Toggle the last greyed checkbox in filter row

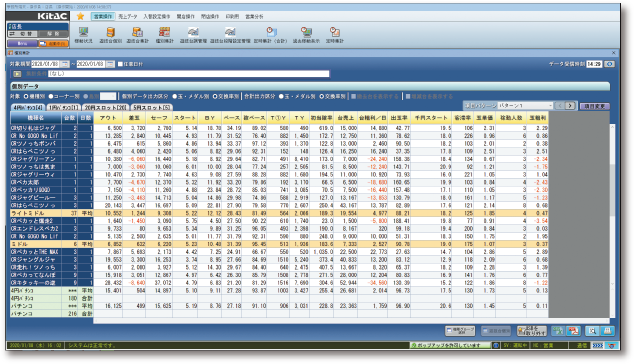click(408, 96)
